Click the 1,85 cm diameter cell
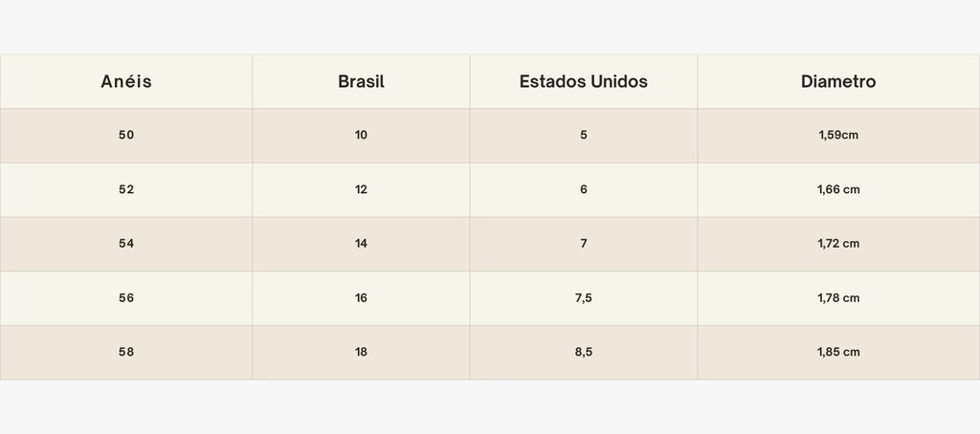The width and height of the screenshot is (980, 434). click(838, 352)
